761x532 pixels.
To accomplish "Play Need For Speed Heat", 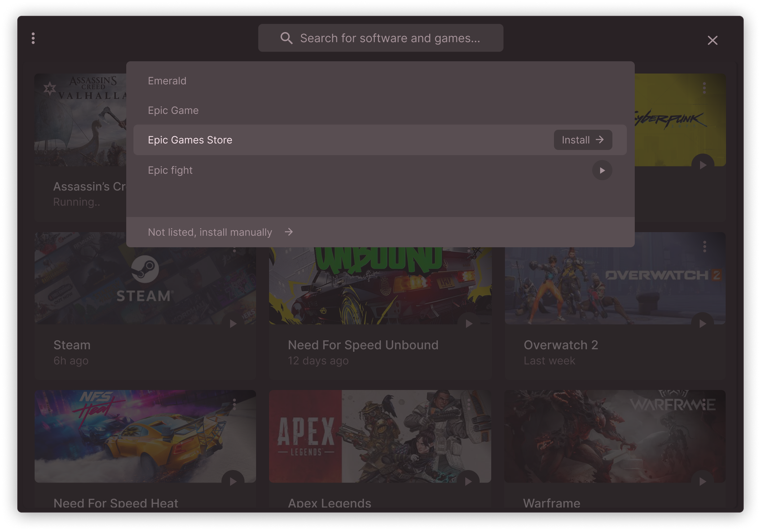I will point(233,481).
